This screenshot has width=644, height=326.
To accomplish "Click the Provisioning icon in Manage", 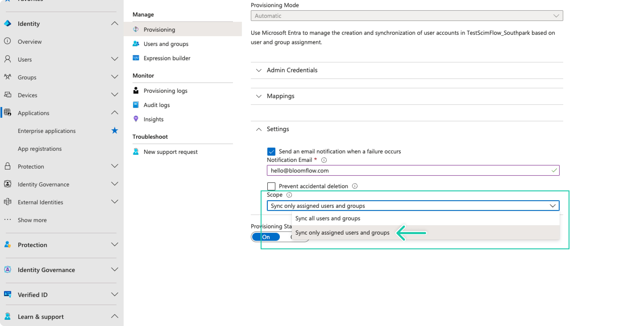I will tap(136, 29).
